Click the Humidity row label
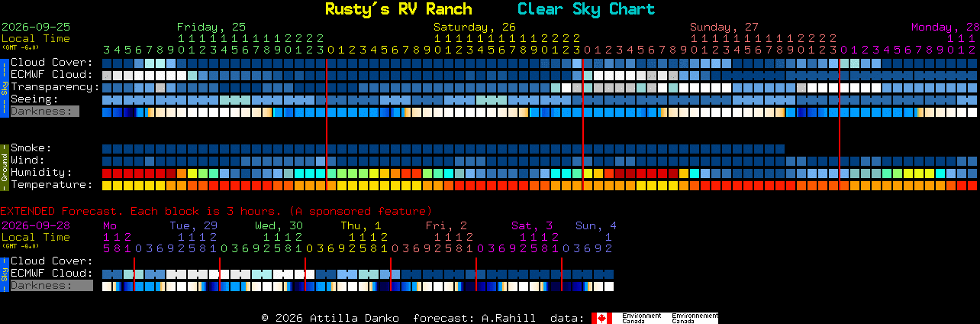The image size is (980, 324). click(41, 173)
